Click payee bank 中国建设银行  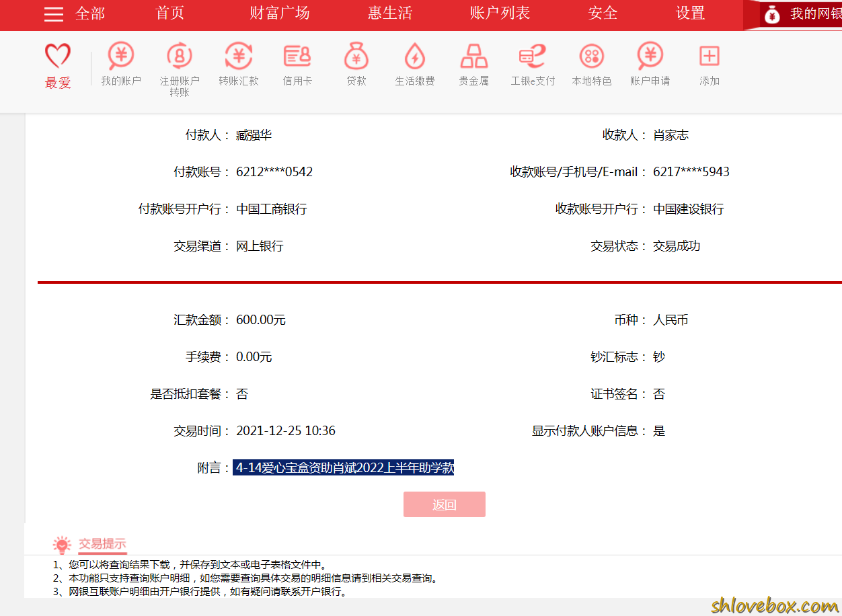point(689,209)
